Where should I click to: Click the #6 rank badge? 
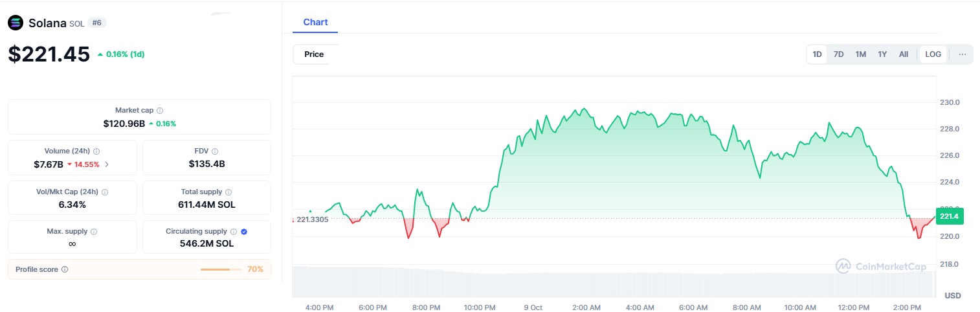point(98,23)
